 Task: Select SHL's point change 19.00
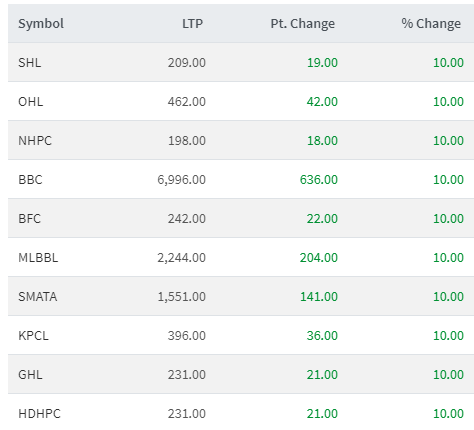click(322, 63)
